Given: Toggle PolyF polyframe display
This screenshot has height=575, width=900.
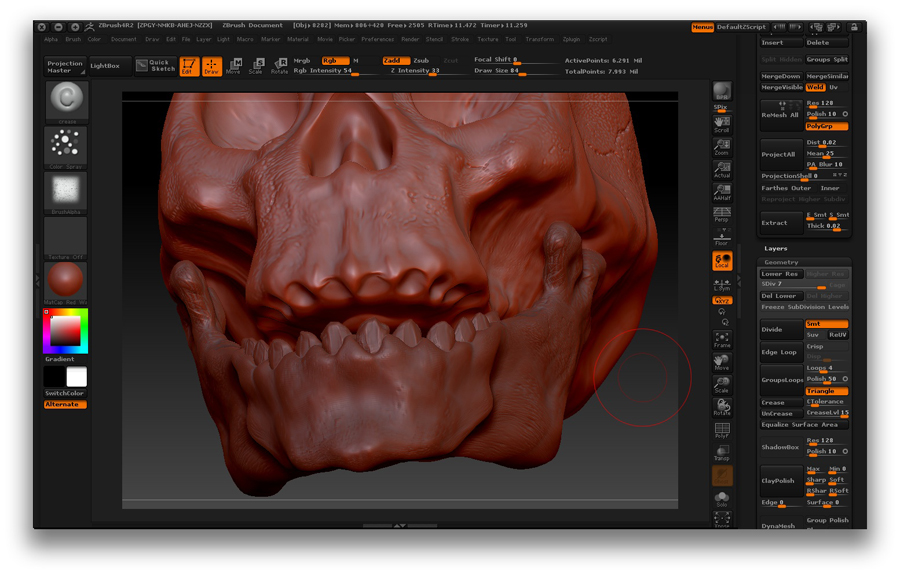Looking at the screenshot, I should click(x=721, y=430).
